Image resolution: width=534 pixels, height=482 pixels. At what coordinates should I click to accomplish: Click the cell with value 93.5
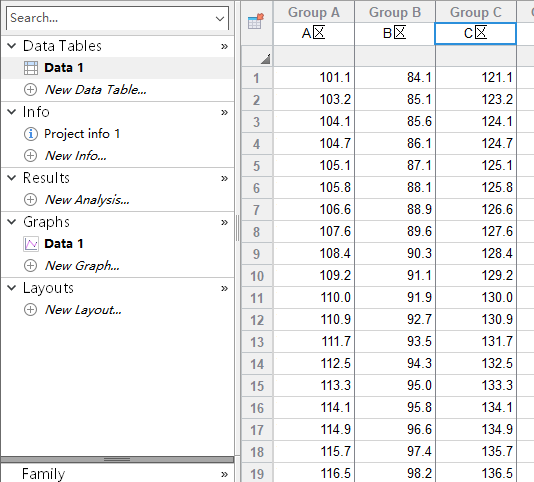[395, 342]
